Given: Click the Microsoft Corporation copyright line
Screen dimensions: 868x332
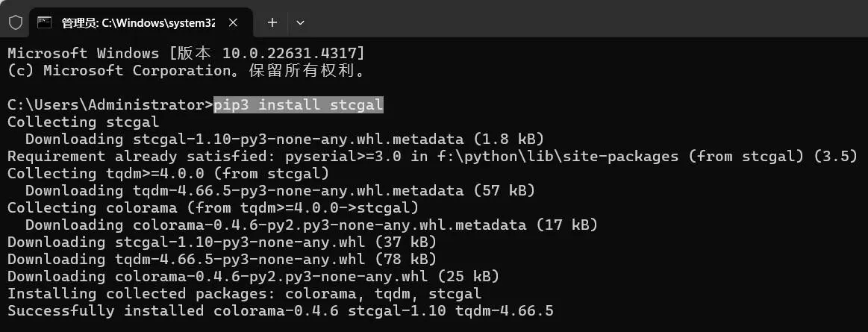Looking at the screenshot, I should click(186, 71).
